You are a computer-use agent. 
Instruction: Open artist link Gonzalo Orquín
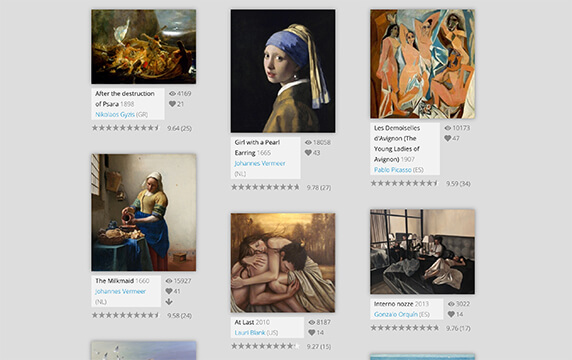pyautogui.click(x=396, y=314)
